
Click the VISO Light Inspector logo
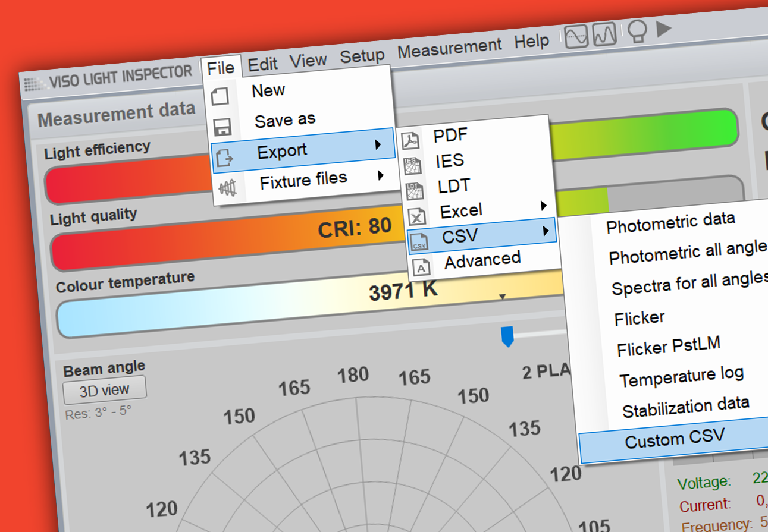pos(108,78)
